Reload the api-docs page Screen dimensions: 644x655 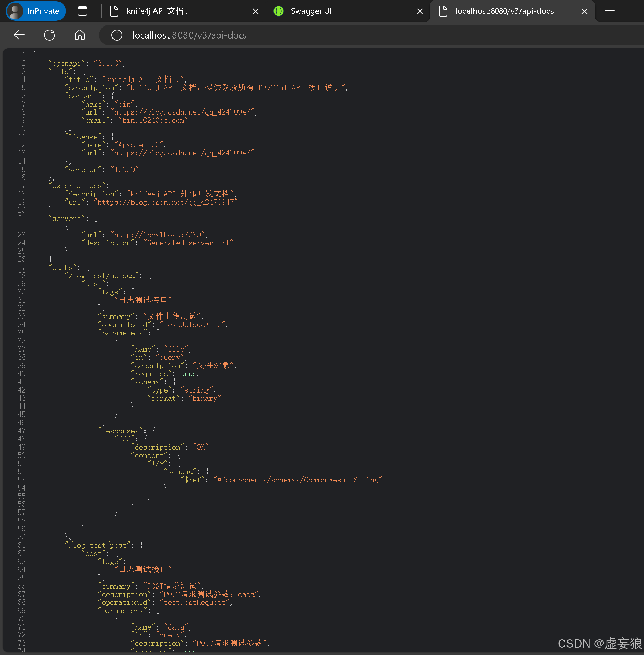(50, 35)
